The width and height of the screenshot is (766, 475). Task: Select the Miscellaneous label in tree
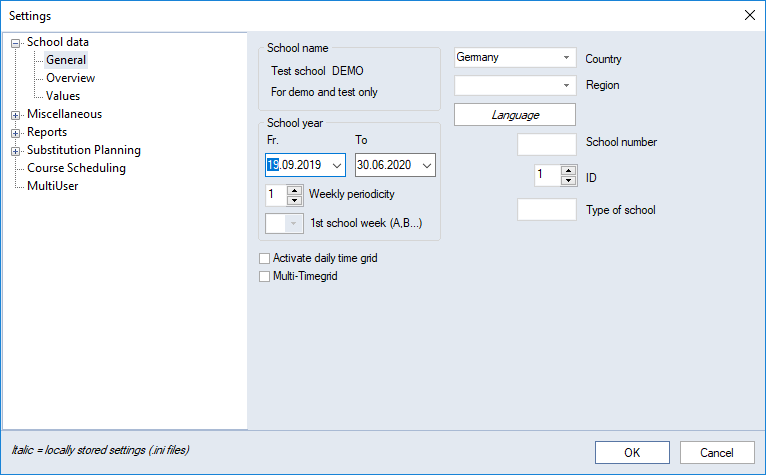point(64,114)
